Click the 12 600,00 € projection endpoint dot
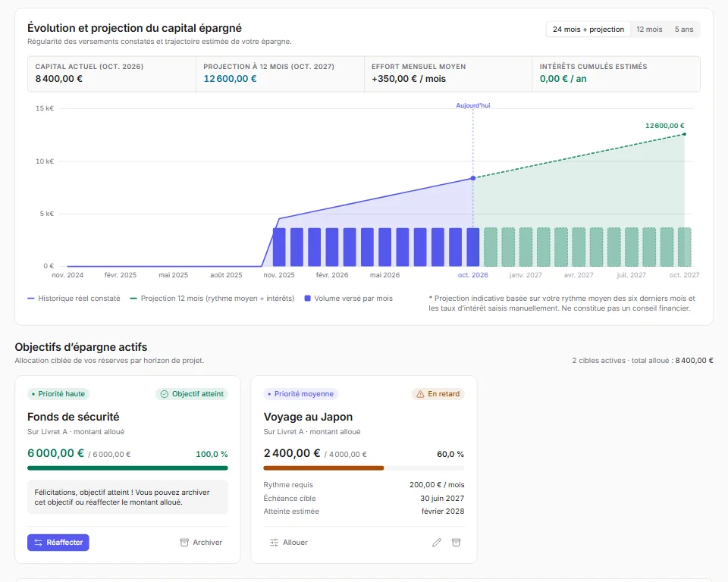Screen dimensions: 728x582 [x=684, y=134]
